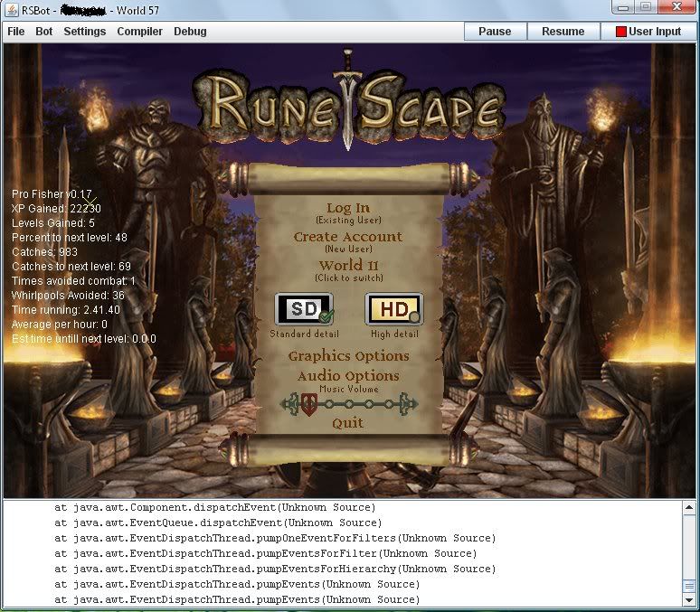Open the Compiler menu
Image resolution: width=700 pixels, height=612 pixels.
[x=140, y=32]
